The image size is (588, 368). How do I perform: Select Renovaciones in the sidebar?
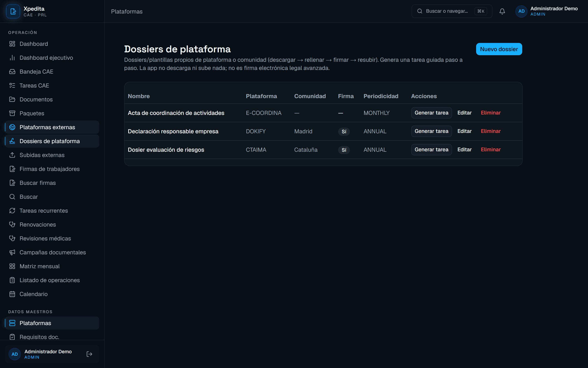tap(52, 224)
